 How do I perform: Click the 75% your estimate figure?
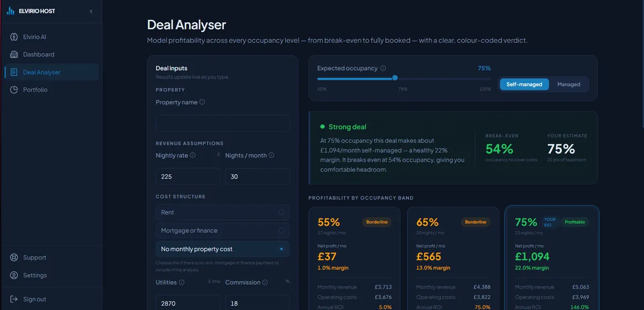(561, 148)
